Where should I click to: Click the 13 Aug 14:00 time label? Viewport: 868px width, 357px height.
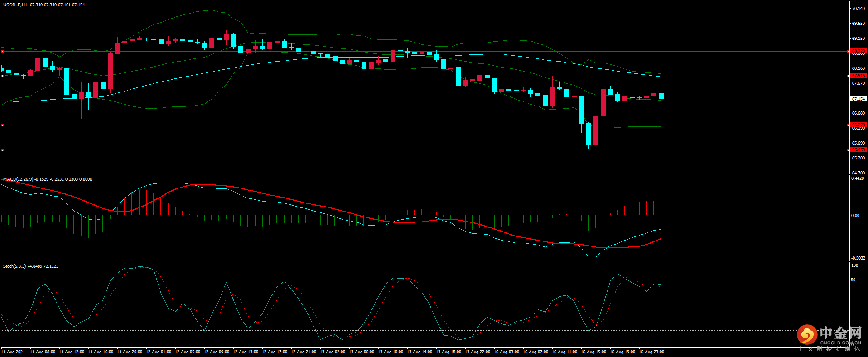pos(420,352)
